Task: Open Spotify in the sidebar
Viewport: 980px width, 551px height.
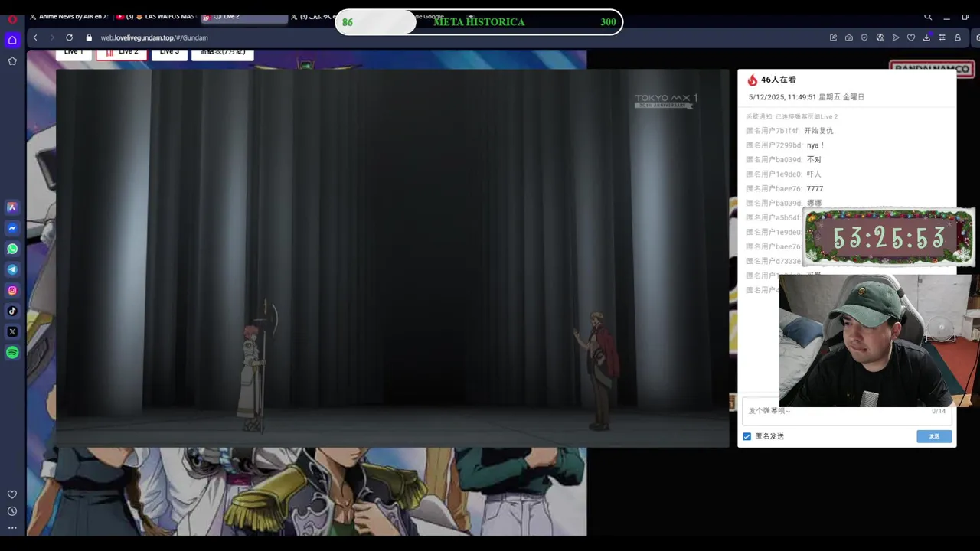Action: pos(12,352)
